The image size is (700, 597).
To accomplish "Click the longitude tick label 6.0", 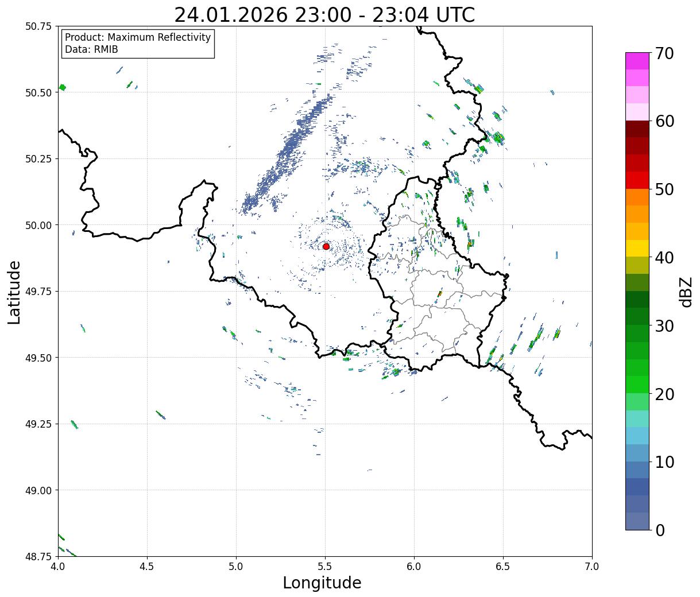I will point(414,566).
